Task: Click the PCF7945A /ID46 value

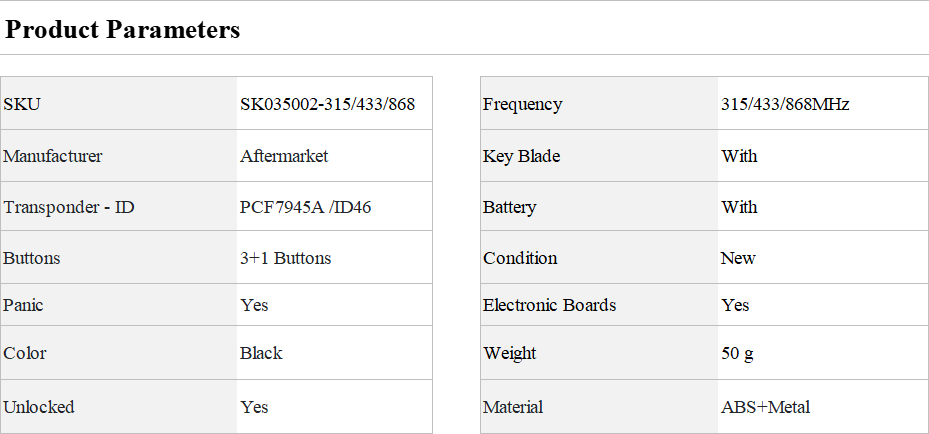Action: pos(306,207)
